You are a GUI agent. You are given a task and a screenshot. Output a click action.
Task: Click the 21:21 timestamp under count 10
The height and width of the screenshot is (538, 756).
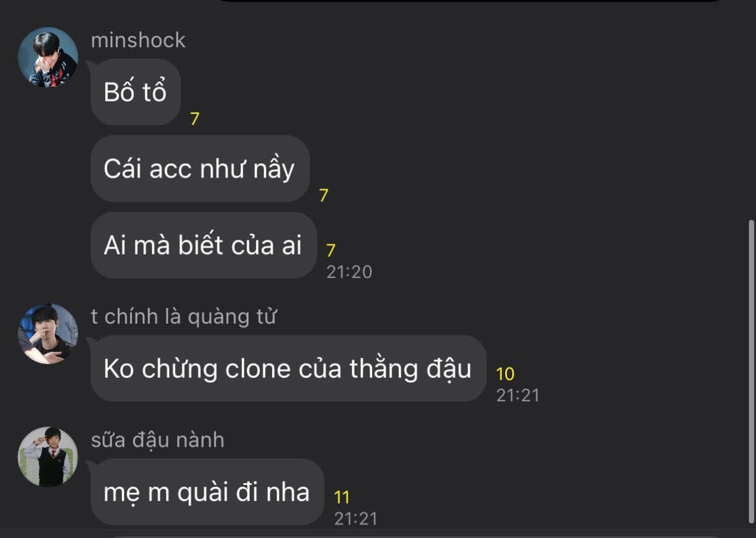pyautogui.click(x=518, y=395)
